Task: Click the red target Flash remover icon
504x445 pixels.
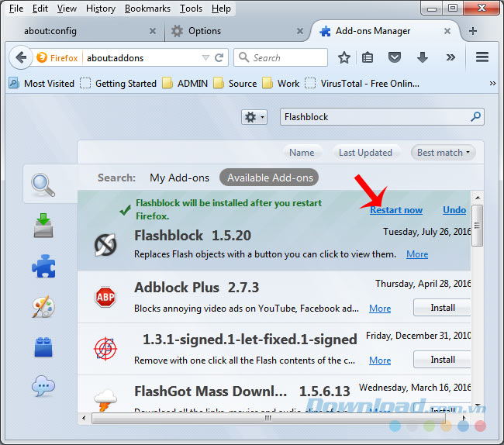Action: pyautogui.click(x=105, y=349)
